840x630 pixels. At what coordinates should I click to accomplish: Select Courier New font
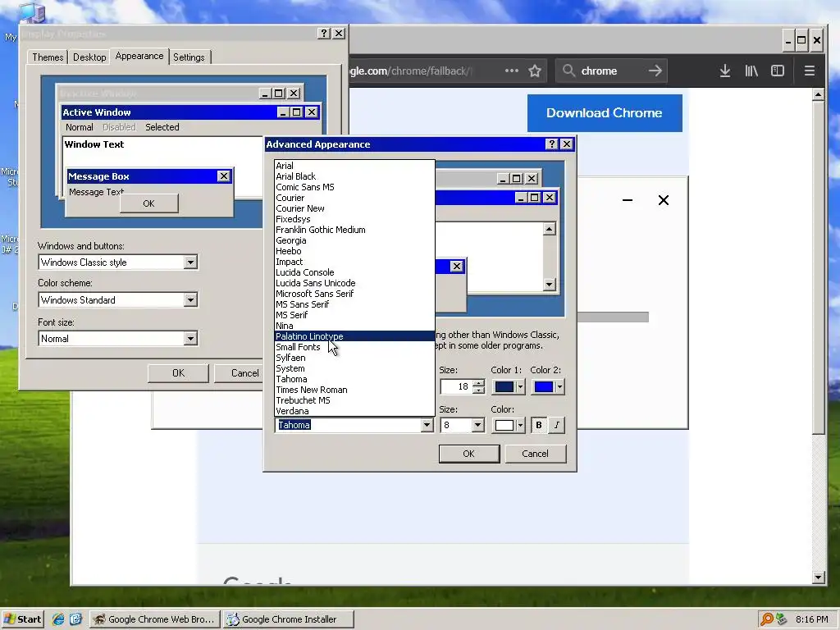click(354, 209)
